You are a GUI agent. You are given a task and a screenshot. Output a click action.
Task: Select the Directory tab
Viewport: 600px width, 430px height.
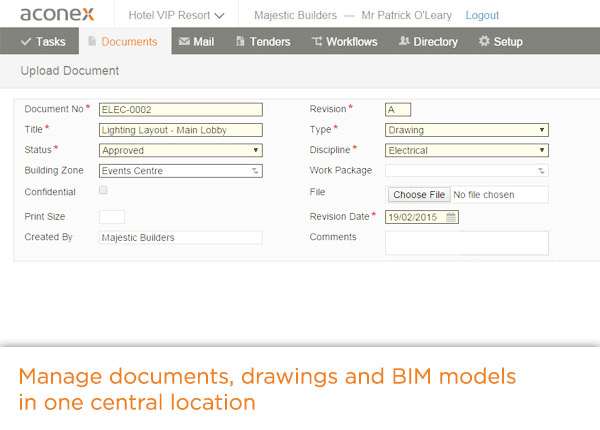point(427,42)
